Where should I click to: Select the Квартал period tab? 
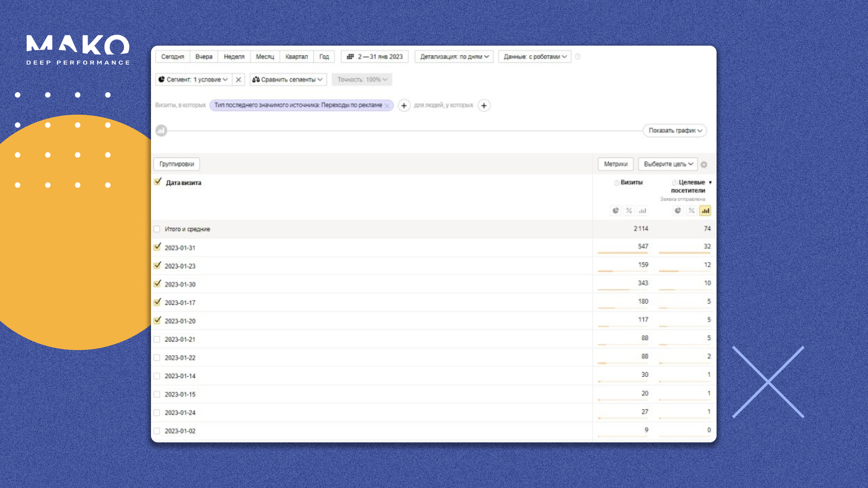coord(296,56)
